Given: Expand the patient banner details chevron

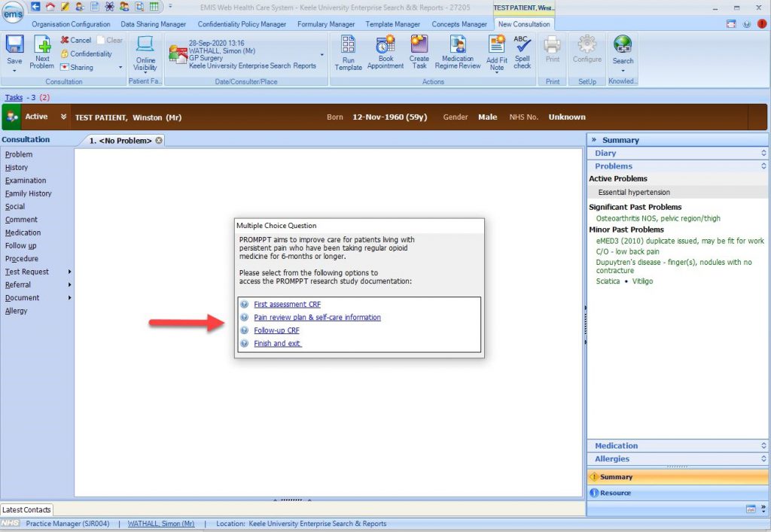Looking at the screenshot, I should 63,117.
